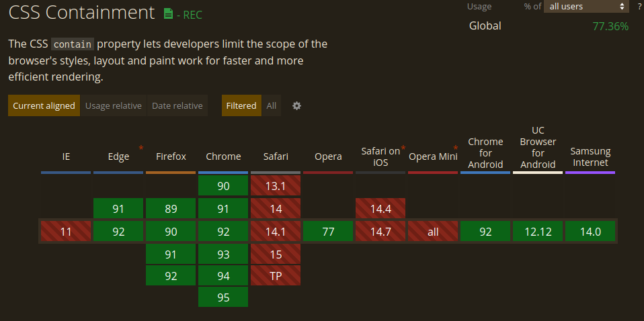This screenshot has width=644, height=321.
Task: Click the Safari TP version cell
Action: pos(276,275)
